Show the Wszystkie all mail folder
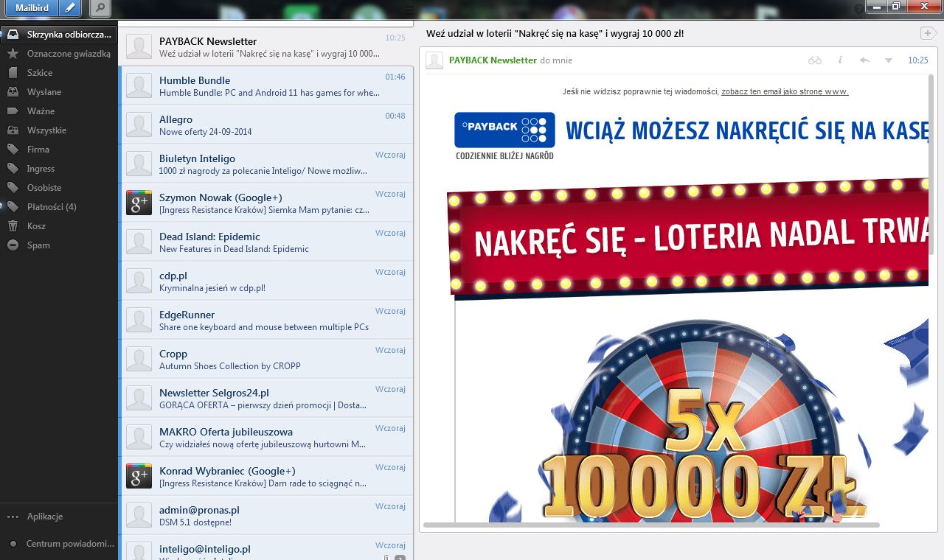 [59, 130]
